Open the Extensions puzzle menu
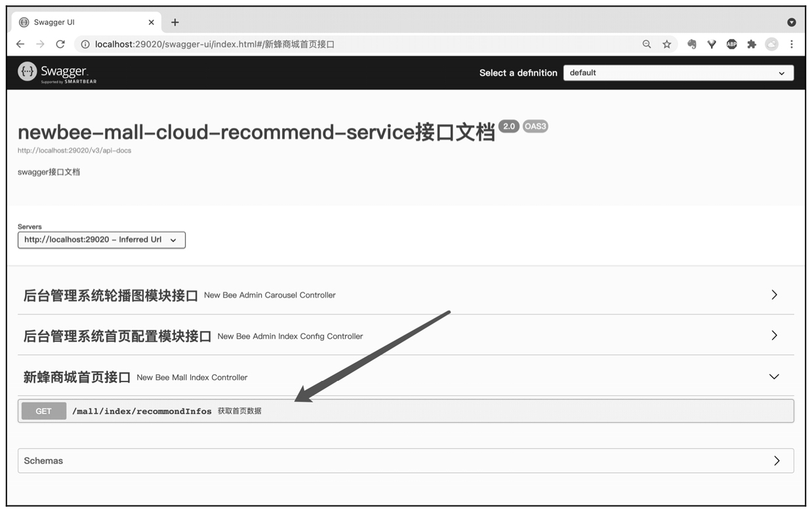Image resolution: width=812 pixels, height=512 pixels. (x=752, y=44)
